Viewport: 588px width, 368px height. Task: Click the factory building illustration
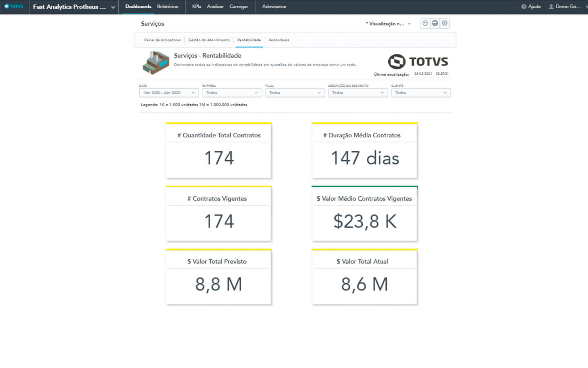[x=156, y=63]
